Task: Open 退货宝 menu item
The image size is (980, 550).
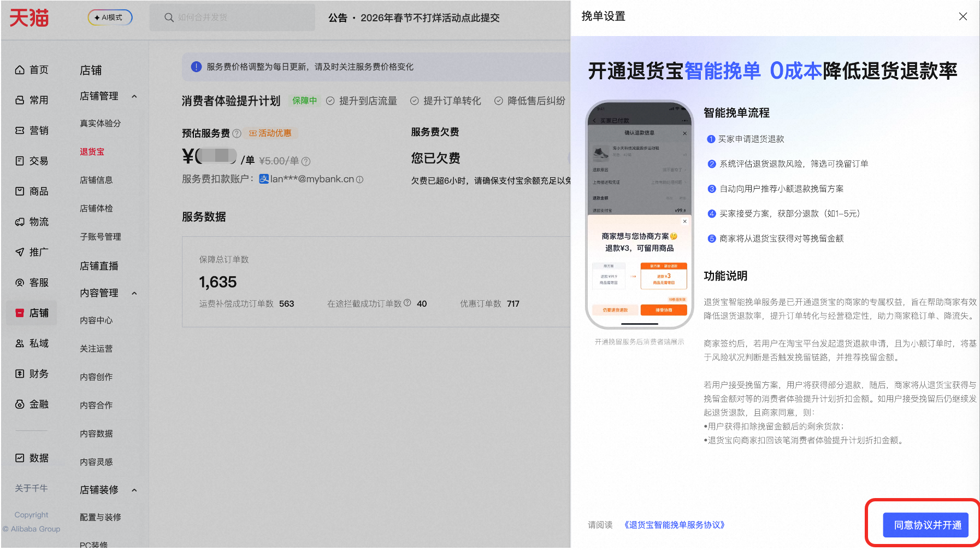Action: coord(92,152)
